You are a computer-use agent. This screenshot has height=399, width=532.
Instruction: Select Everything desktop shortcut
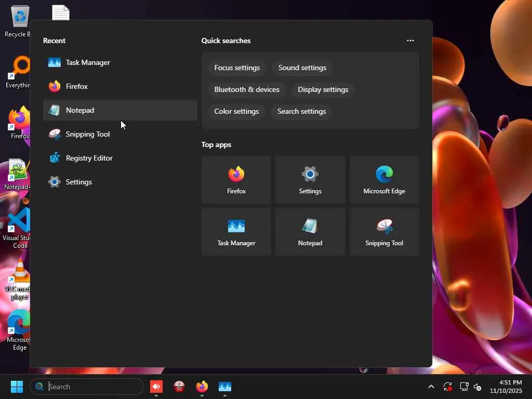(18, 72)
